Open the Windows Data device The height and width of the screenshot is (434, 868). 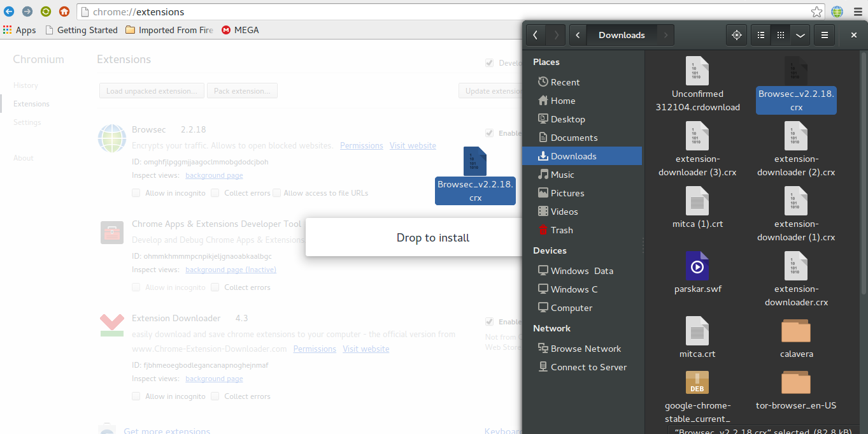(582, 271)
